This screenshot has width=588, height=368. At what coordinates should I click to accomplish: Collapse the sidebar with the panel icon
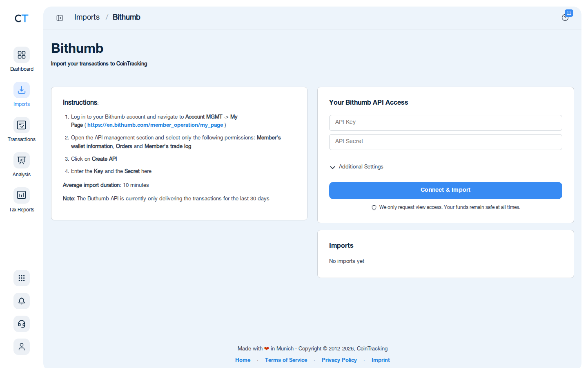60,18
